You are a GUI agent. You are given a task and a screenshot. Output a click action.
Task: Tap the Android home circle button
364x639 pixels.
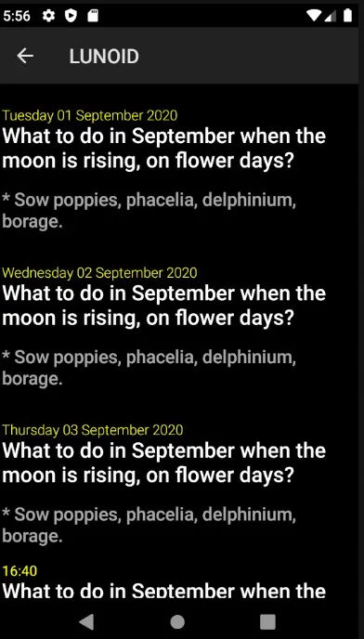coord(177,622)
